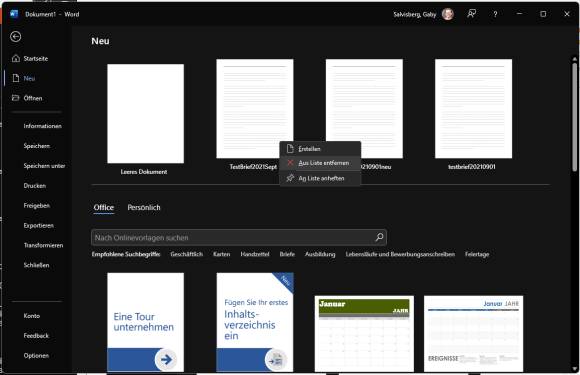Select the testbrief20210901 template thumbnail
The image size is (580, 375).
click(473, 108)
